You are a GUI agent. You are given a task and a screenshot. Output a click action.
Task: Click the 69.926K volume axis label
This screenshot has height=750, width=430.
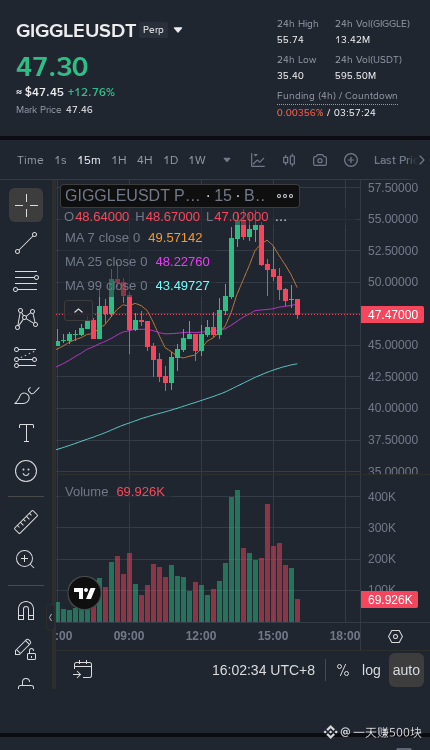(x=389, y=600)
